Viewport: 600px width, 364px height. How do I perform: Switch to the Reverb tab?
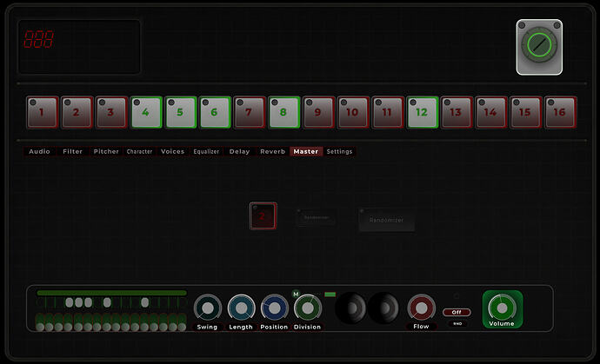[x=273, y=151]
